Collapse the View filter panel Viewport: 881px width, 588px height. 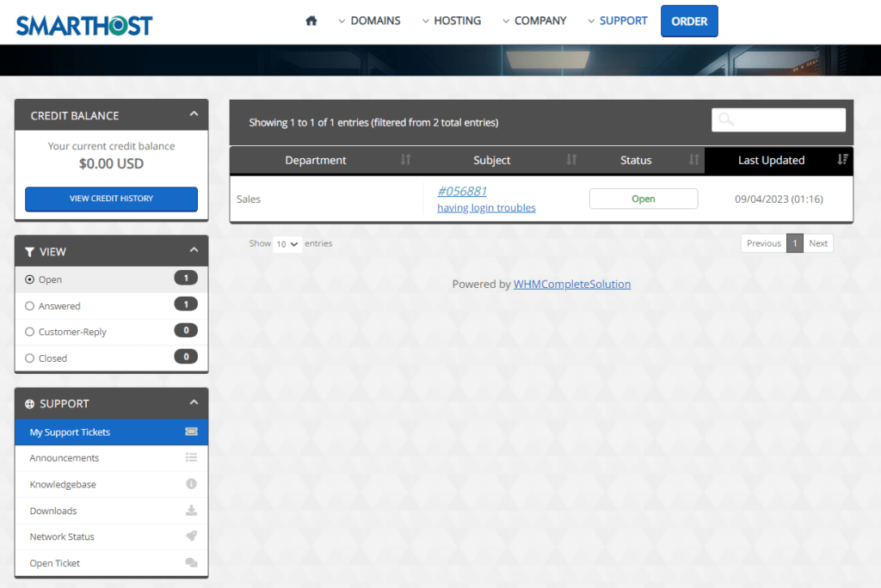194,250
